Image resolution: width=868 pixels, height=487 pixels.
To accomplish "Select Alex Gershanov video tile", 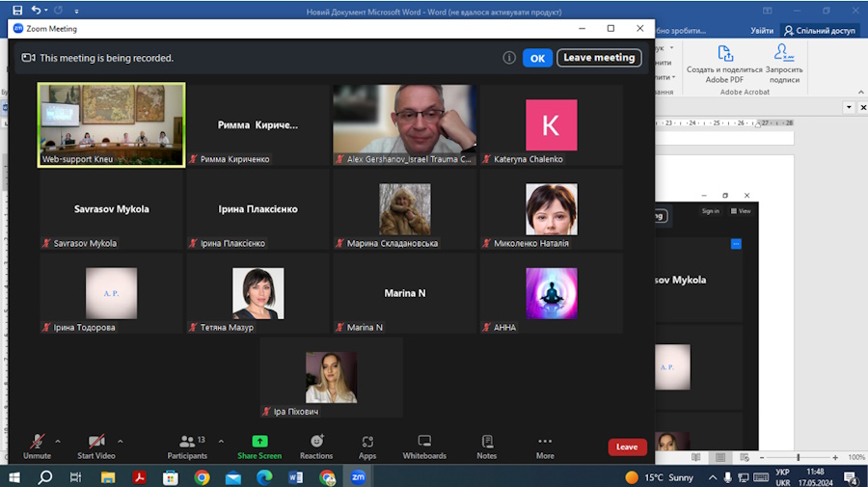I will [405, 124].
